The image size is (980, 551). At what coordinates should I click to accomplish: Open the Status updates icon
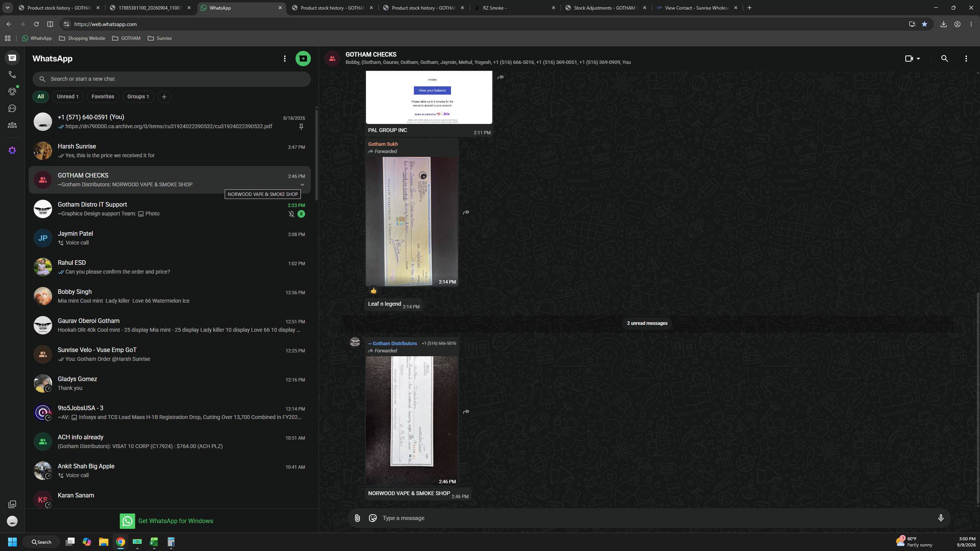[12, 91]
